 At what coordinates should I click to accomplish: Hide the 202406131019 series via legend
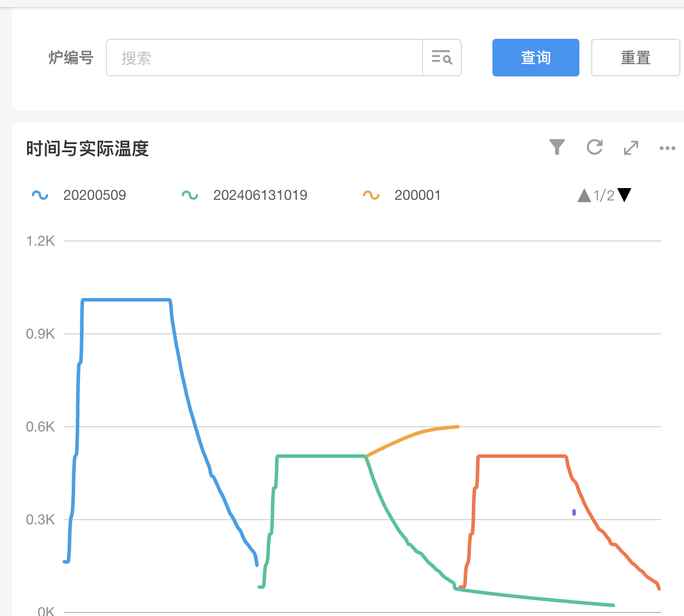point(260,195)
